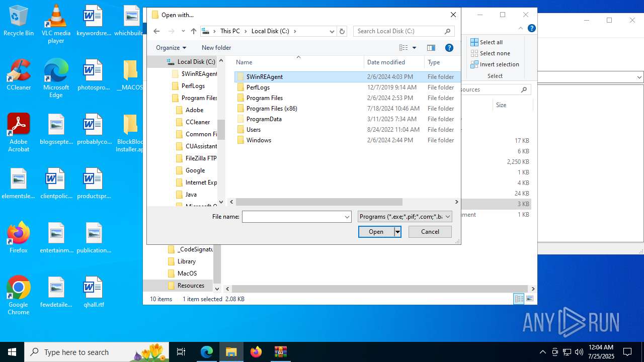
Task: Sort by the Name column header
Action: coord(298,62)
